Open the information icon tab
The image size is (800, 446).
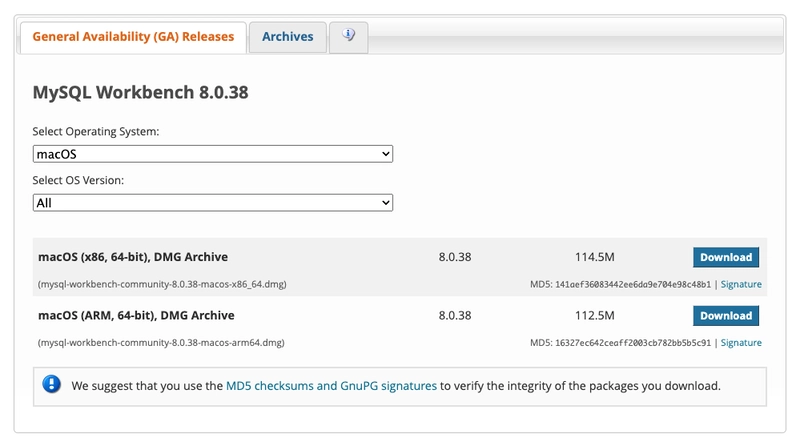[348, 37]
